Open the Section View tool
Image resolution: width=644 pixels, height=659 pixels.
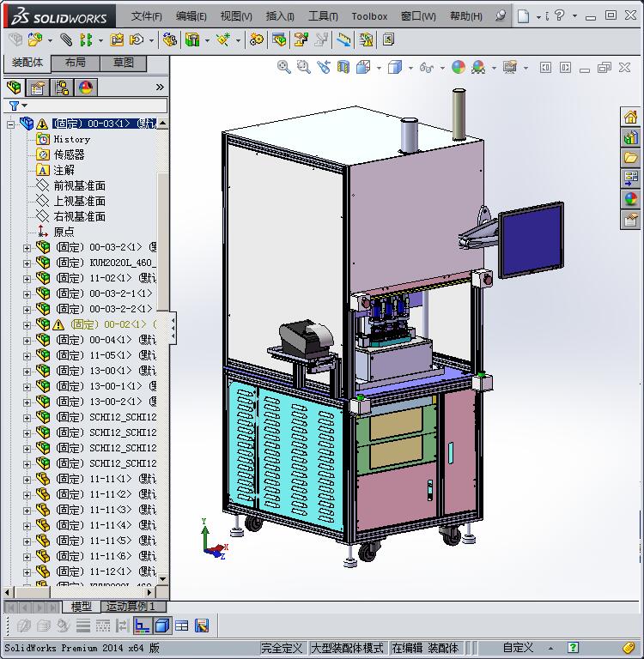click(343, 67)
